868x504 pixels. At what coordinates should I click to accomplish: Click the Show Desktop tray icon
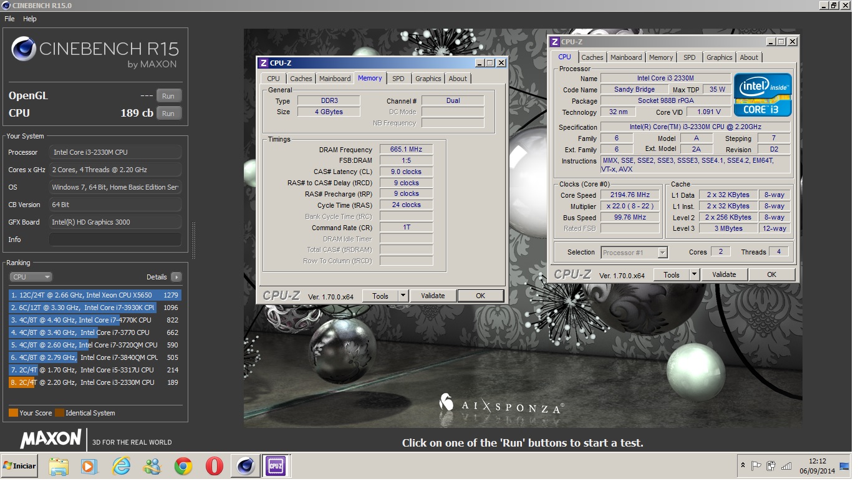(845, 465)
